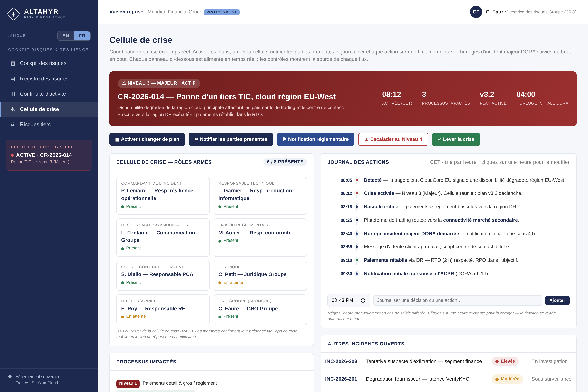Viewport: 588px width, 392px height.
Task: Click Notifier les parties prenantes button
Action: (x=231, y=139)
